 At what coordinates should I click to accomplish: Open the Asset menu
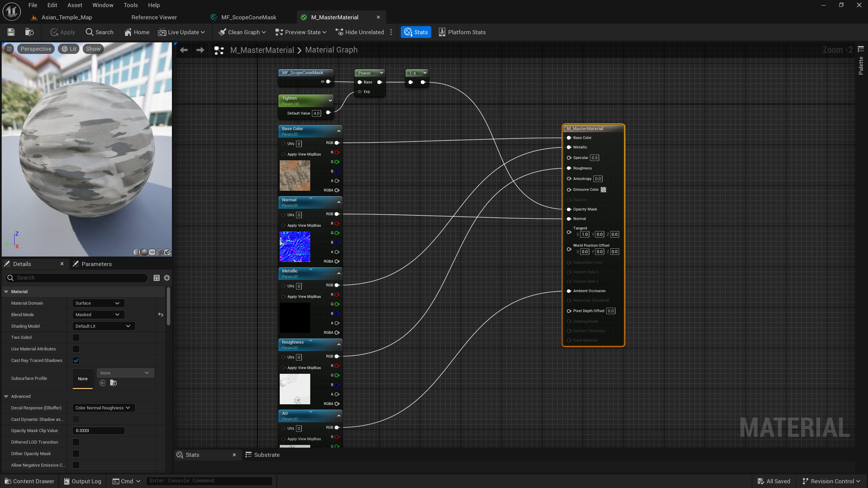pyautogui.click(x=75, y=5)
